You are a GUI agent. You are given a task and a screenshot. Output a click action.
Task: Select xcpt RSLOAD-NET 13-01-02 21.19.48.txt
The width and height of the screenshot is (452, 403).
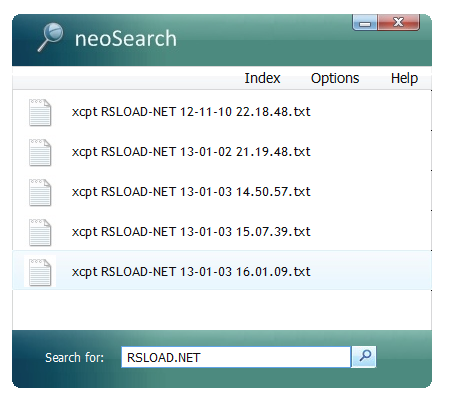click(x=222, y=150)
